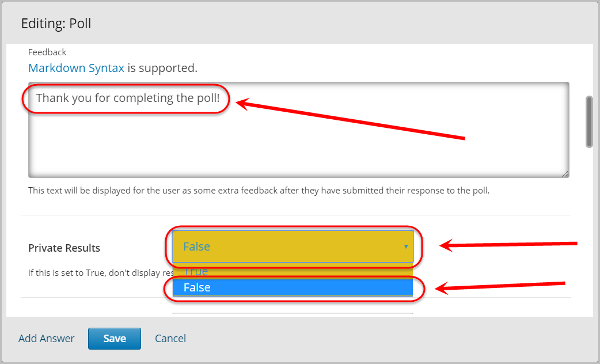This screenshot has height=364, width=600.
Task: Open the Markdown Syntax link
Action: pos(76,68)
